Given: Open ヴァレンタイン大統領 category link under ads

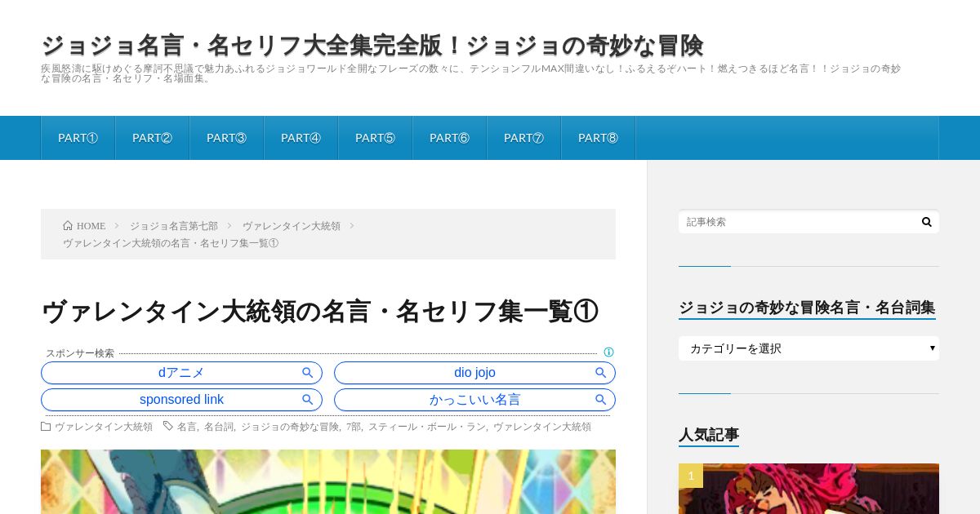Looking at the screenshot, I should (104, 427).
